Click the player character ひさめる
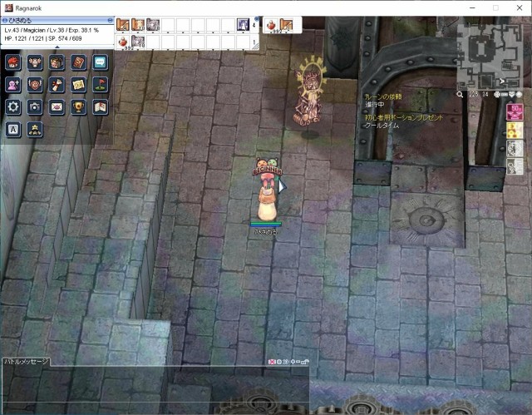 tap(267, 190)
